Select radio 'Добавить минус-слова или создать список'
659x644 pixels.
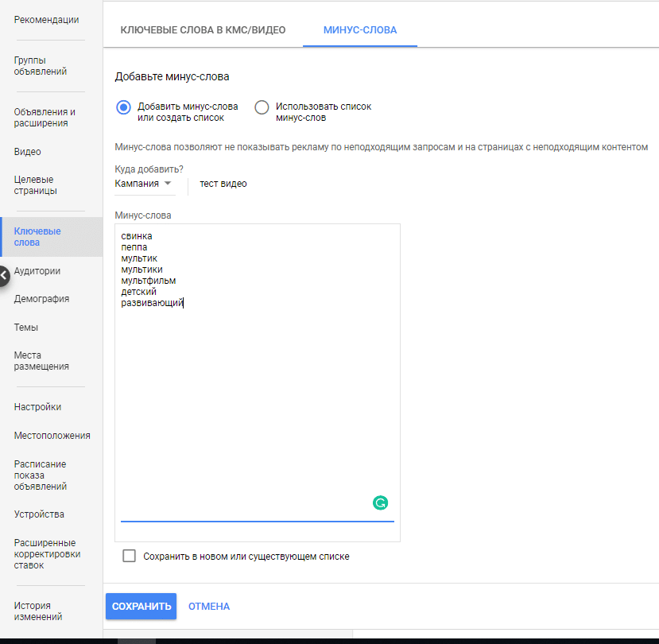124,108
